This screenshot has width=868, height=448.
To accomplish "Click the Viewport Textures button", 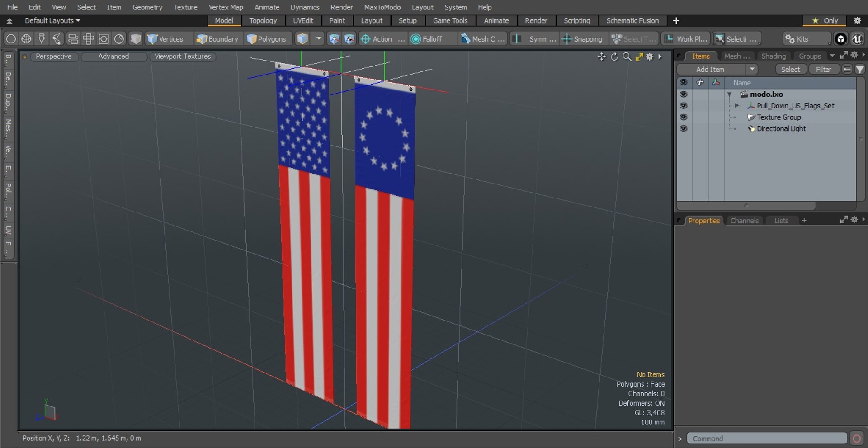I will (x=183, y=56).
